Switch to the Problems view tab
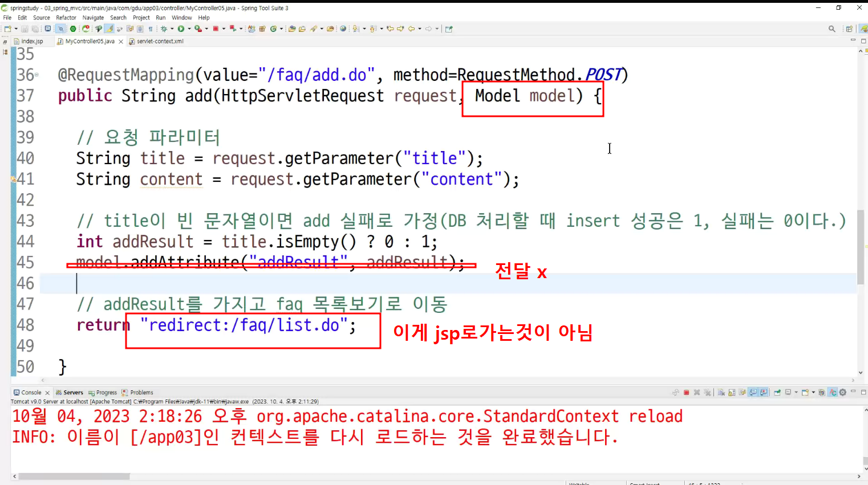Image resolution: width=868 pixels, height=485 pixels. tap(137, 393)
